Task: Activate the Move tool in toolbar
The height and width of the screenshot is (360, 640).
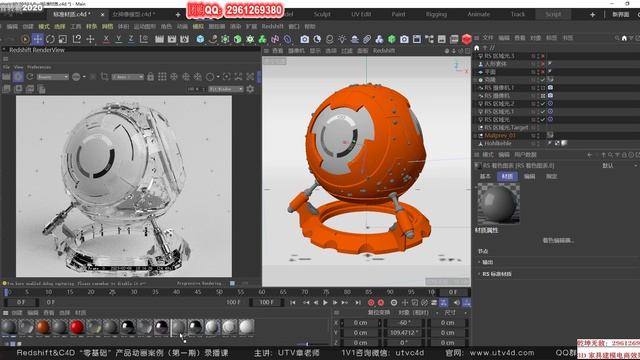Action: pyautogui.click(x=38, y=39)
